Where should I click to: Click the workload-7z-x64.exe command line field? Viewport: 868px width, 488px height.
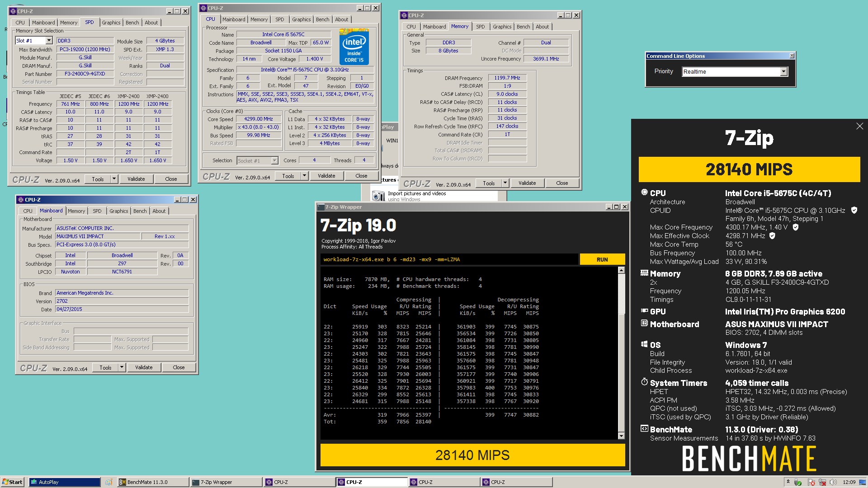point(449,259)
